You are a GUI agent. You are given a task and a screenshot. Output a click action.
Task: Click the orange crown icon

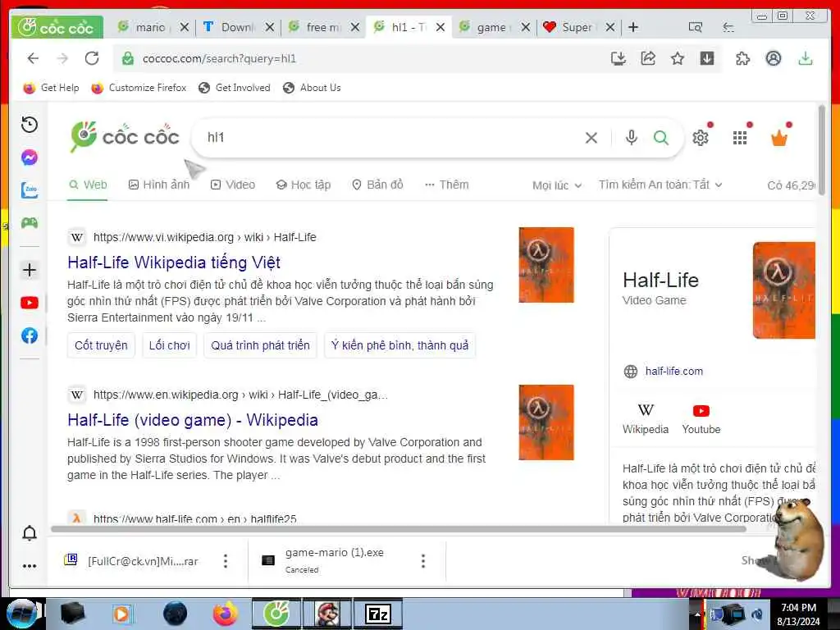click(x=779, y=138)
